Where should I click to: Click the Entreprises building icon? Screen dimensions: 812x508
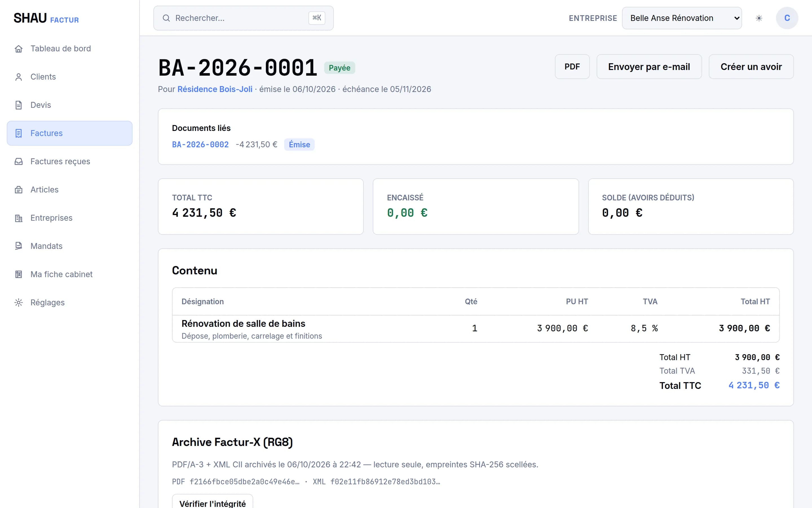(x=19, y=218)
